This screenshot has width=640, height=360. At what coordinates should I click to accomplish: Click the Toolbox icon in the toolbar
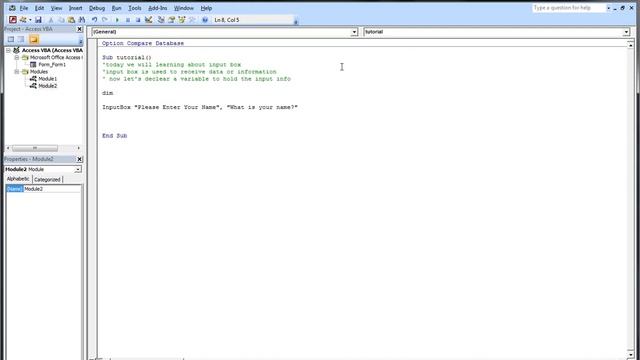click(x=192, y=20)
